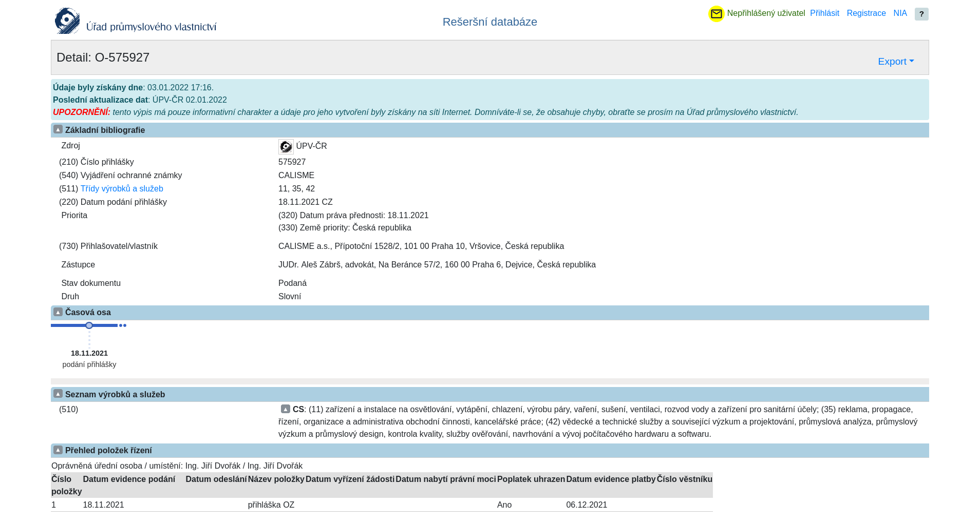Click the Číslo věstníku column header

[684, 479]
